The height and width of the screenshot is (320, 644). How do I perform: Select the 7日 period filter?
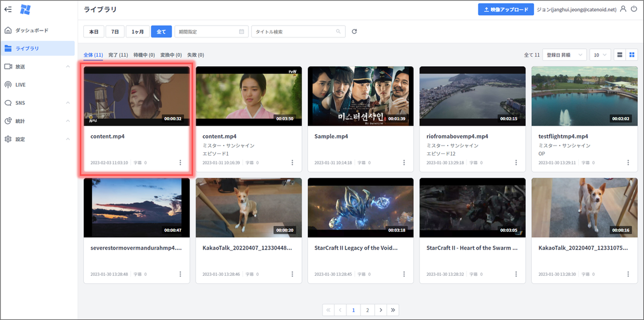(x=115, y=32)
